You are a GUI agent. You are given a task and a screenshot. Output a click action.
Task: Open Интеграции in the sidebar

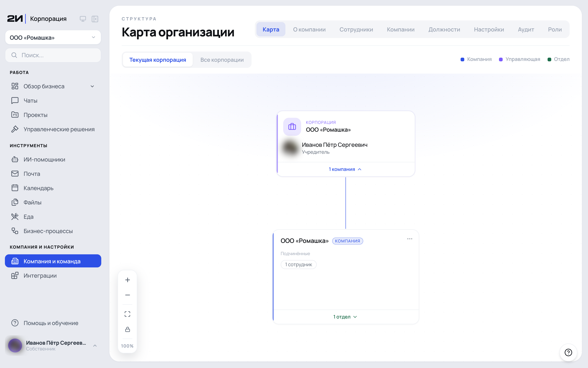(53, 276)
